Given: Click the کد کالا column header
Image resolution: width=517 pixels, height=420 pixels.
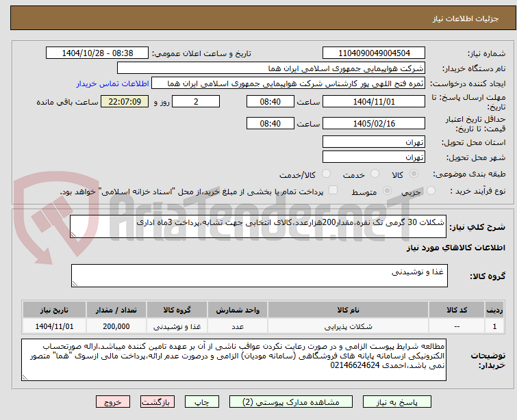Looking at the screenshot, I should (x=457, y=310).
